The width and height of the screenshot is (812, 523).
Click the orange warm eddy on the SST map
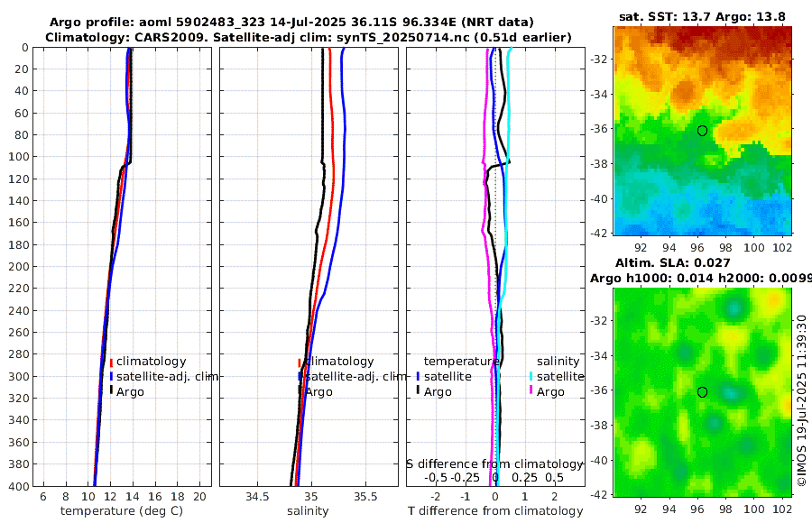coord(685,92)
